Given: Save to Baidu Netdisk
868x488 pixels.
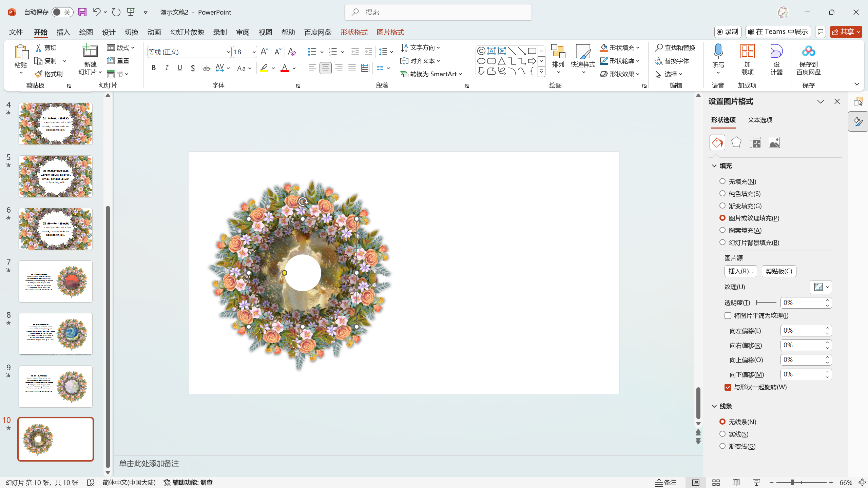Looking at the screenshot, I should pos(808,59).
